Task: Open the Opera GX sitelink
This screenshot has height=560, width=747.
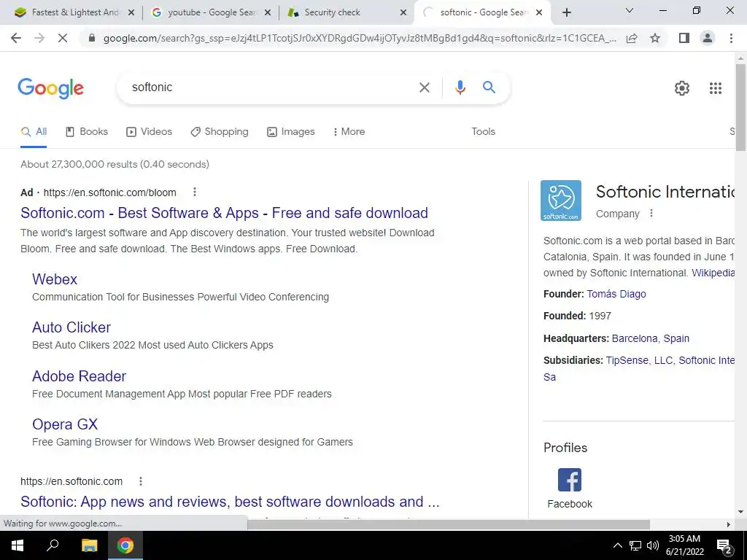Action: (65, 424)
